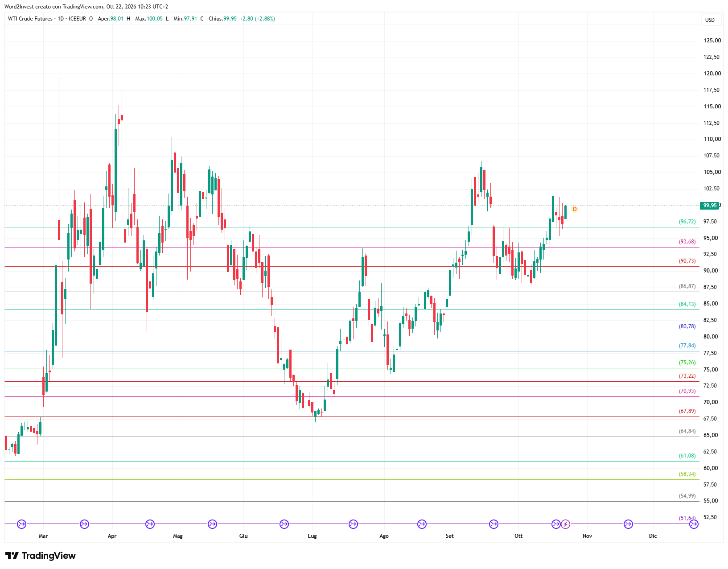Viewport: 728px width, 569px height.
Task: Click the roll icon between Nov and Dic
Action: (x=628, y=524)
